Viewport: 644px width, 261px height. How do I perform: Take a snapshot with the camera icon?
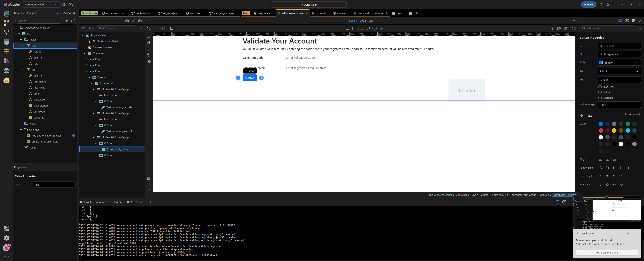click(163, 28)
